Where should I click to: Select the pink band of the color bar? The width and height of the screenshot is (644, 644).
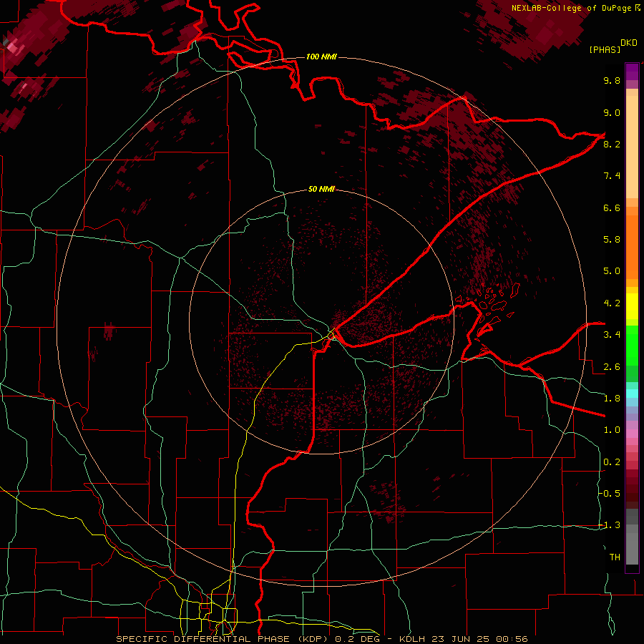(632, 434)
